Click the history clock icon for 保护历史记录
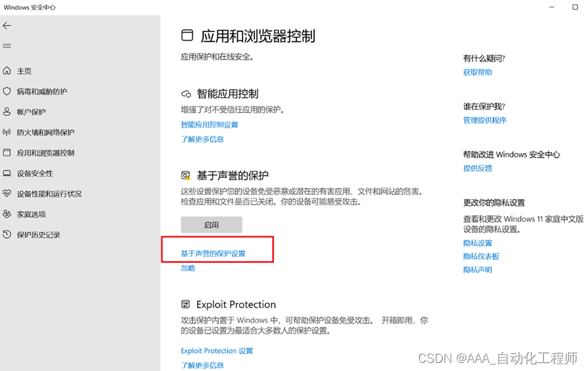 (7, 234)
